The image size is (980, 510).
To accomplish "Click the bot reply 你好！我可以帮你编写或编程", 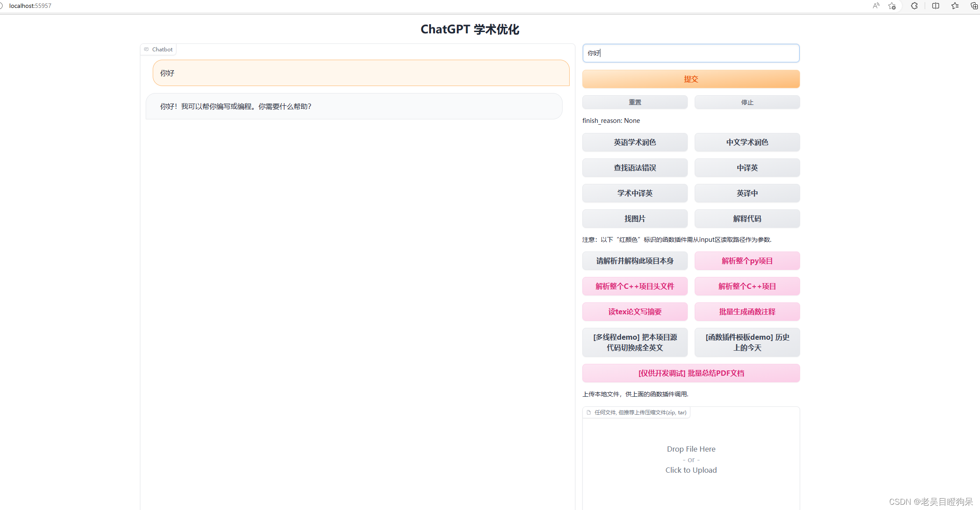I will pos(354,106).
